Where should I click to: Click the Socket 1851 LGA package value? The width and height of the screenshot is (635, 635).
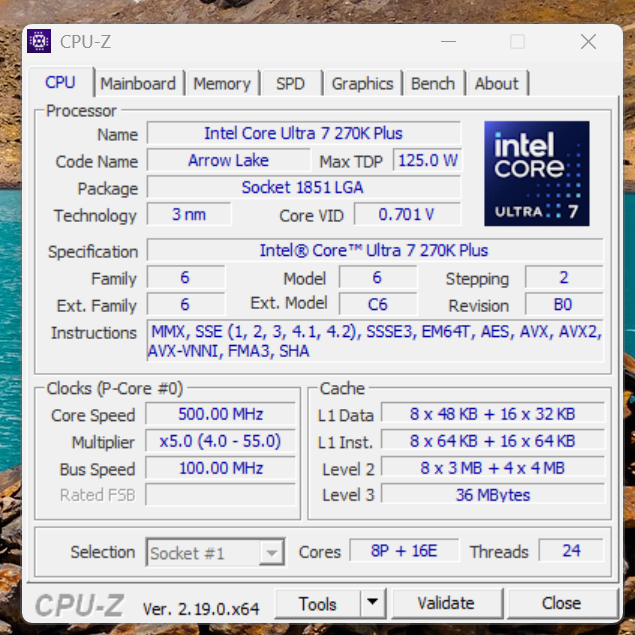[304, 187]
